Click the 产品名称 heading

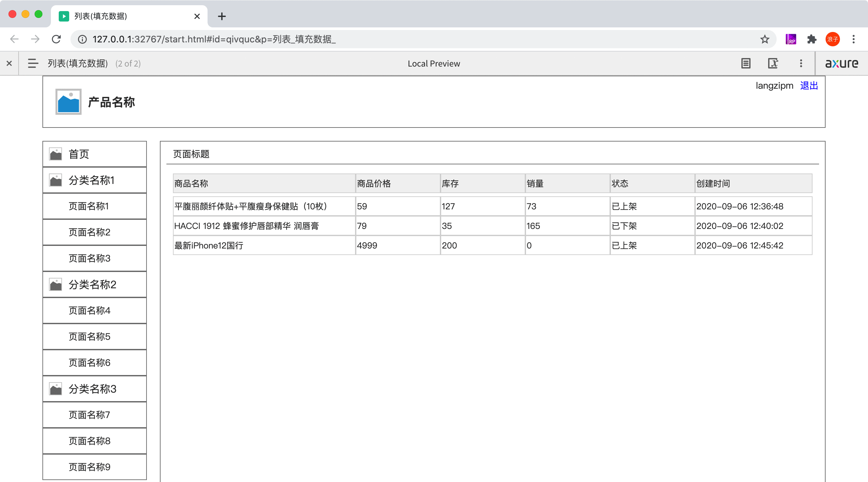coord(112,102)
